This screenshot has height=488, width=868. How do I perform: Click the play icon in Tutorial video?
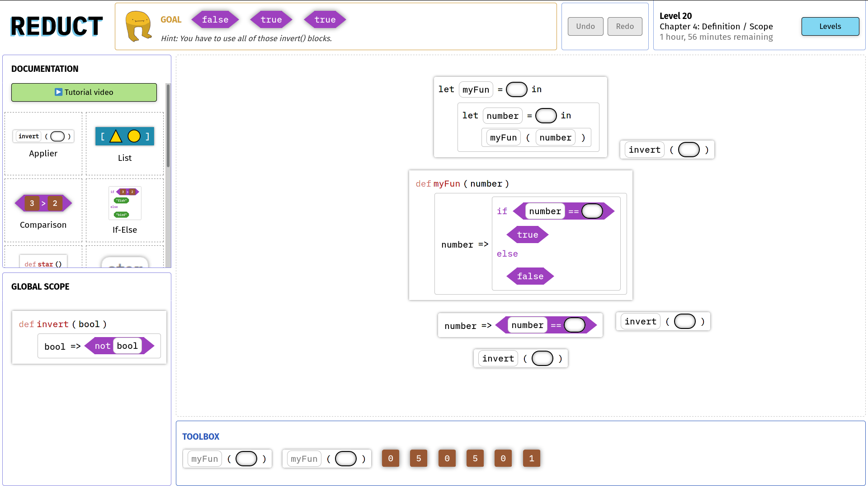(x=58, y=92)
